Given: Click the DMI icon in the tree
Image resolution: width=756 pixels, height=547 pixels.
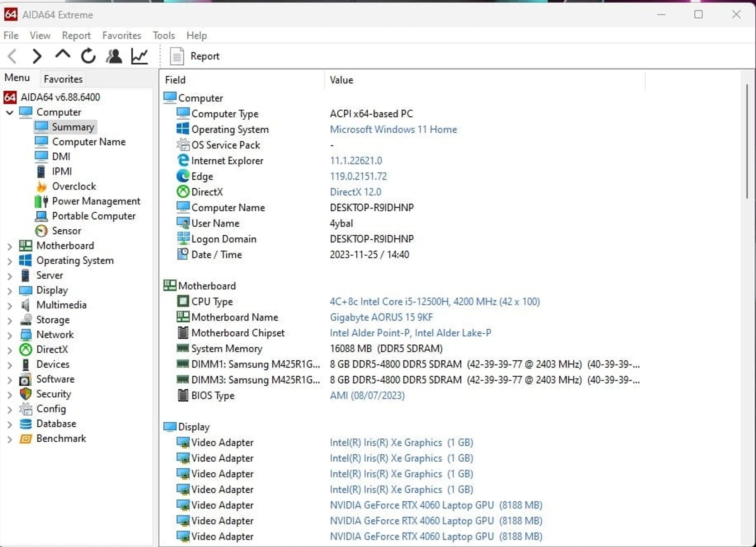Looking at the screenshot, I should [x=41, y=157].
